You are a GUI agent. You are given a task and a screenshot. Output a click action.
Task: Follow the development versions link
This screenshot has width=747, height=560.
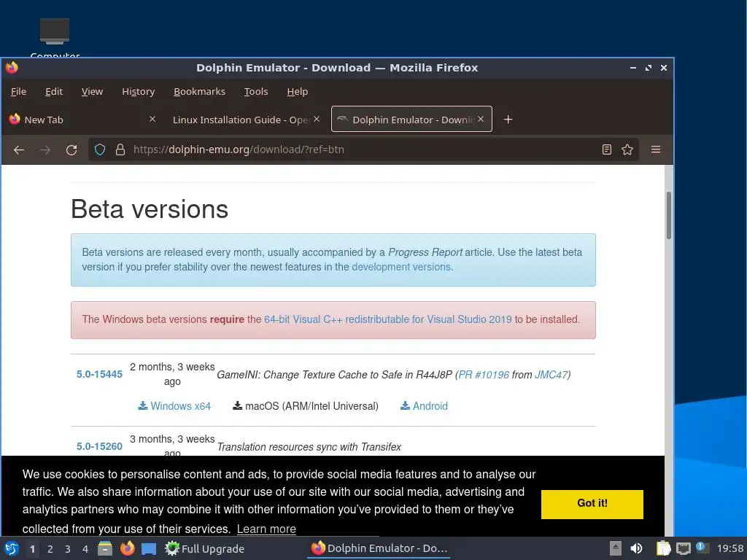coord(401,267)
